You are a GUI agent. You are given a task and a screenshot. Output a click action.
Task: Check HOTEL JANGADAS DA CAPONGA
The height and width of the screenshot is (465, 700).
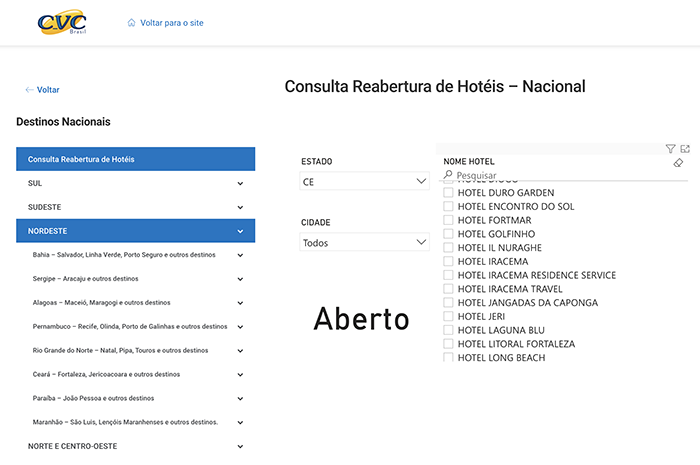(448, 303)
